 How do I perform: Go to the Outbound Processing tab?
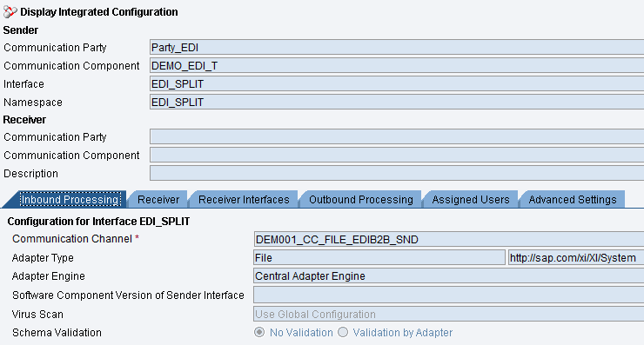click(360, 199)
